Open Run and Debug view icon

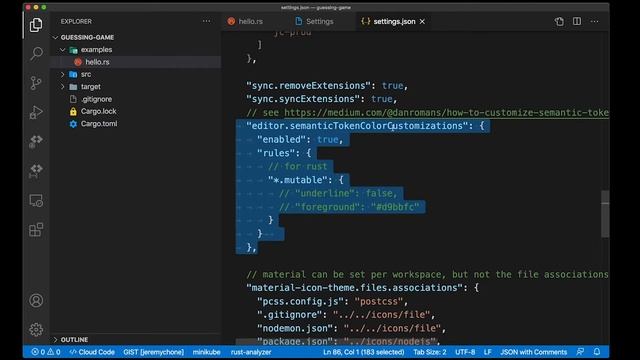pos(36,112)
